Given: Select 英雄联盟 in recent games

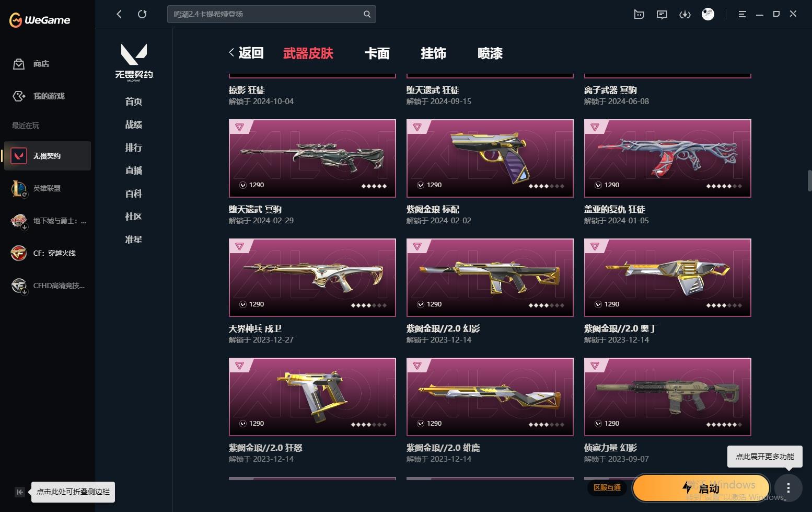Looking at the screenshot, I should coord(47,188).
